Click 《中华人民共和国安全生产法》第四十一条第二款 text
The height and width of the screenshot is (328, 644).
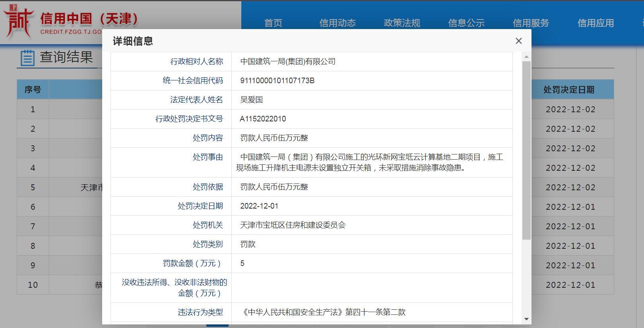point(323,312)
